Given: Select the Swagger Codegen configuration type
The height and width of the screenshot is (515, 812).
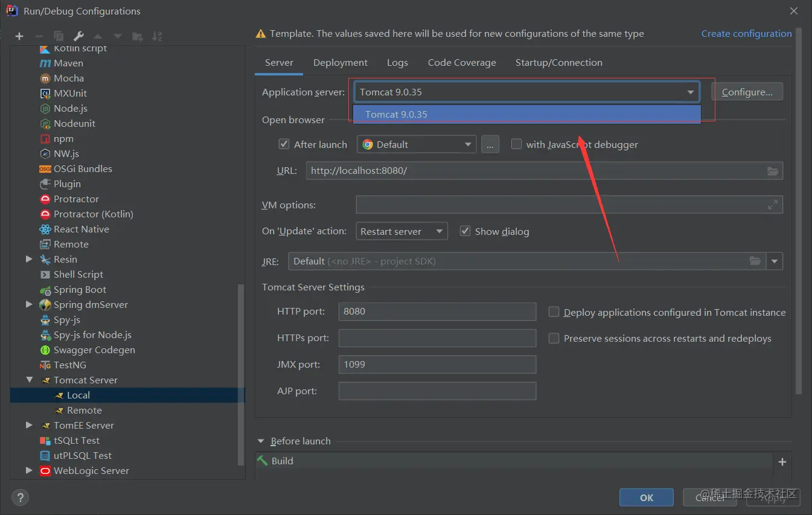Looking at the screenshot, I should 94,350.
